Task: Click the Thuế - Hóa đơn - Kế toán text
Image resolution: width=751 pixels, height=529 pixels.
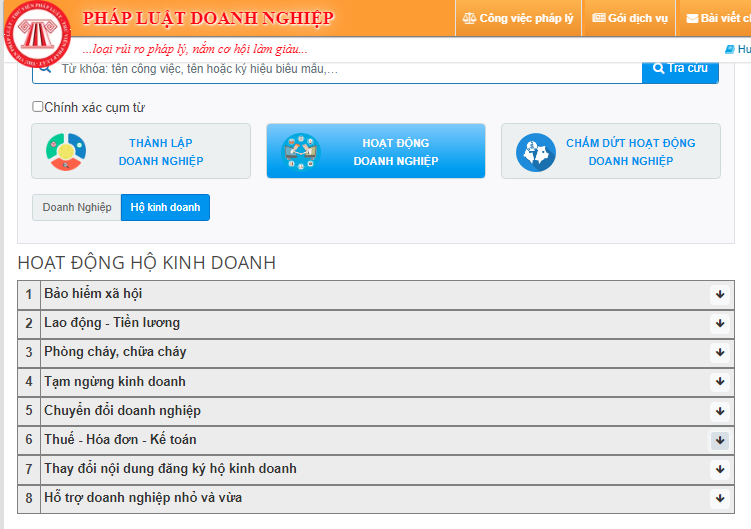Action: pyautogui.click(x=120, y=439)
